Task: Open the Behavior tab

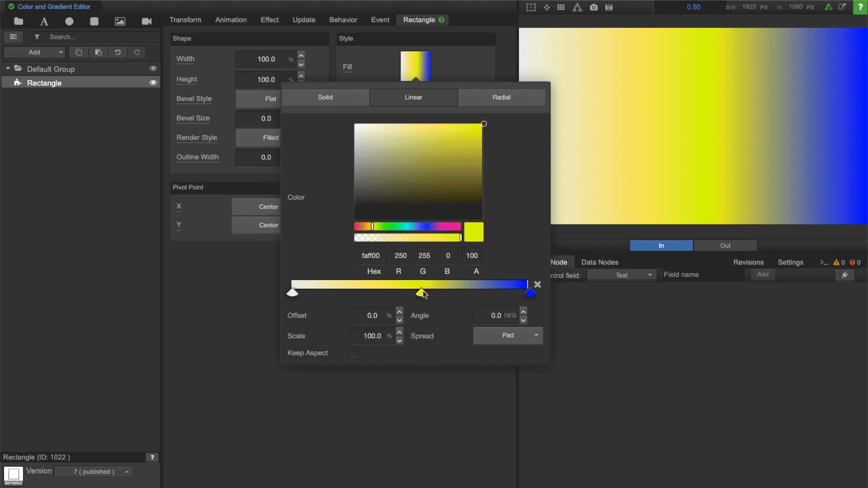Action: pos(343,20)
